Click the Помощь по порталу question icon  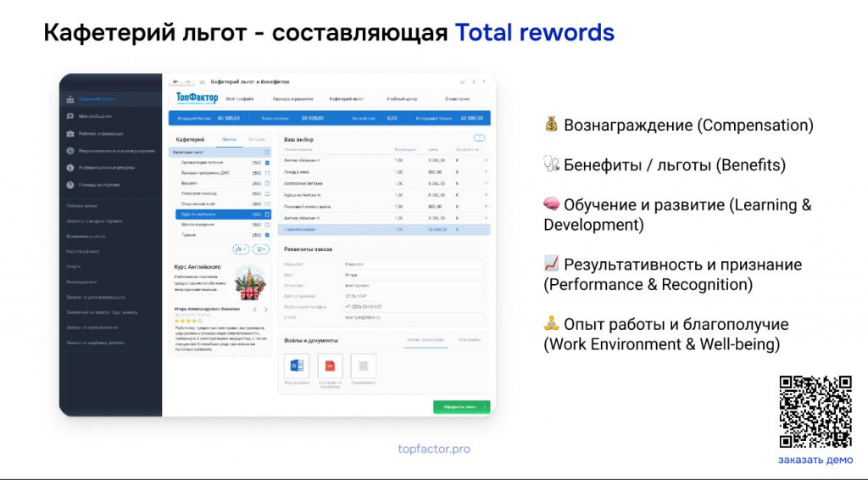(70, 185)
